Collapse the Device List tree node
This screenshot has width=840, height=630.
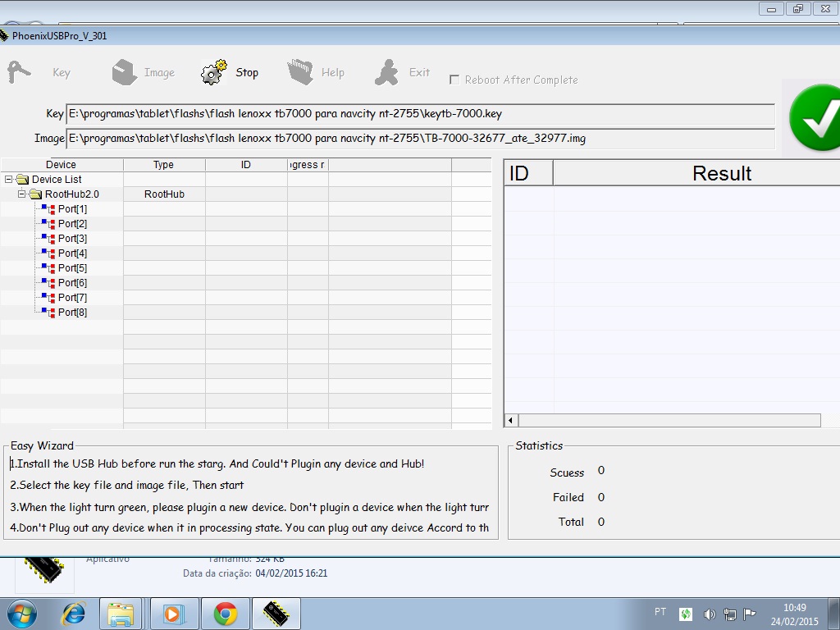(8, 179)
